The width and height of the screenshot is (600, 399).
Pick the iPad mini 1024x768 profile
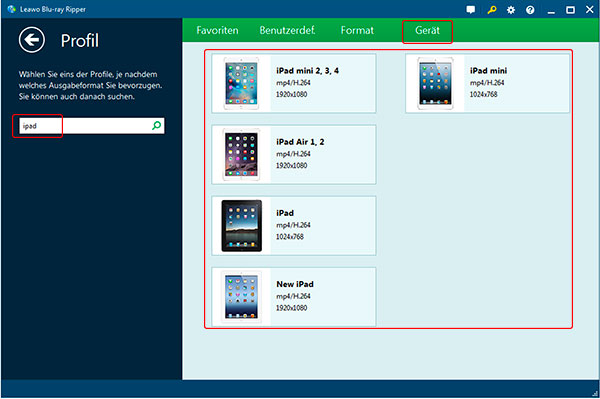tap(488, 83)
